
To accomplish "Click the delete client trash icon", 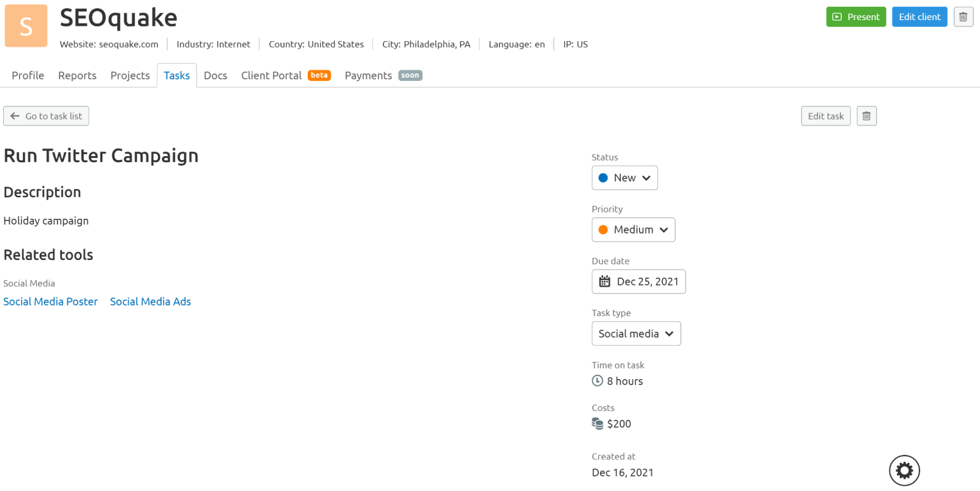I will click(x=963, y=17).
